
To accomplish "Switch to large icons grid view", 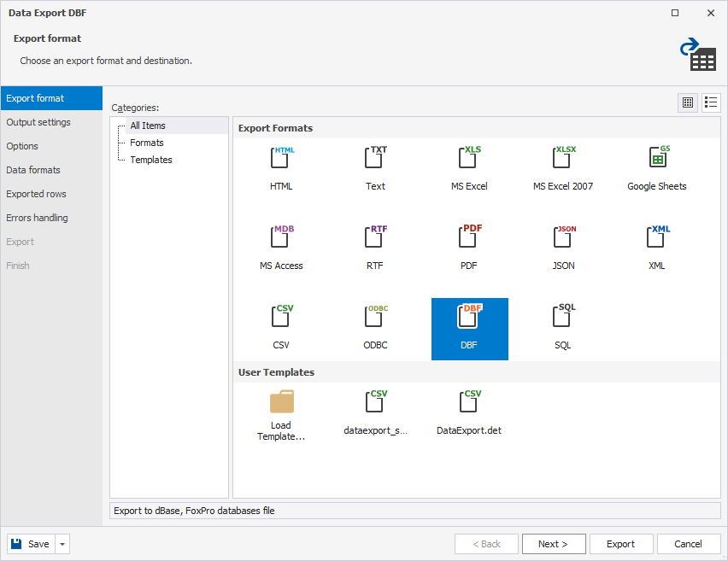I will pyautogui.click(x=687, y=102).
